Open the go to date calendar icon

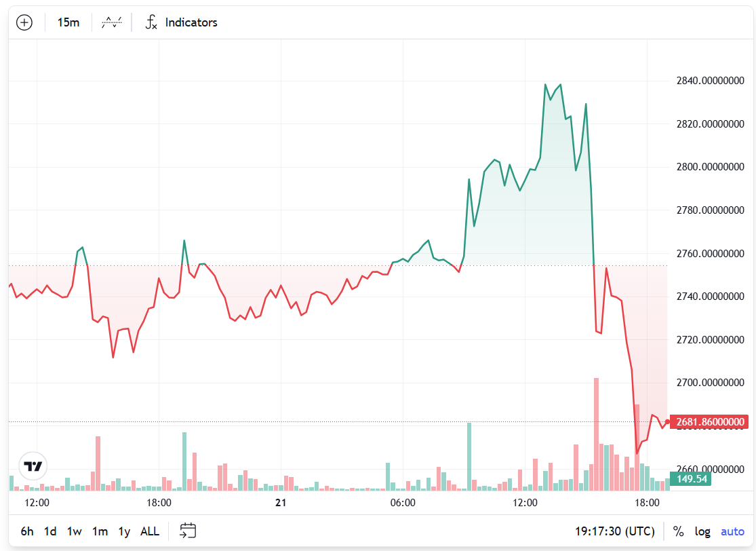(x=188, y=531)
